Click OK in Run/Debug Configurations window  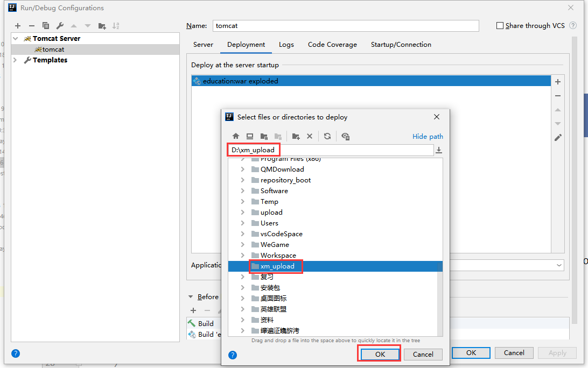click(x=471, y=352)
